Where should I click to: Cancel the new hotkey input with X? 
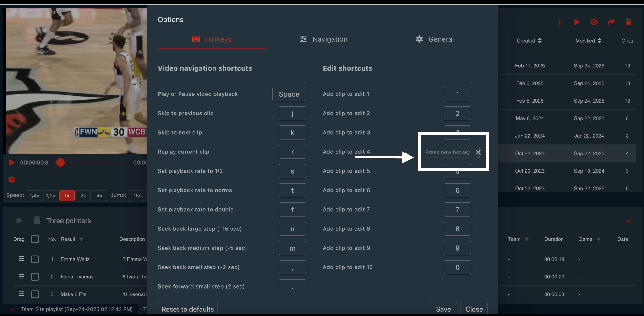click(x=478, y=152)
